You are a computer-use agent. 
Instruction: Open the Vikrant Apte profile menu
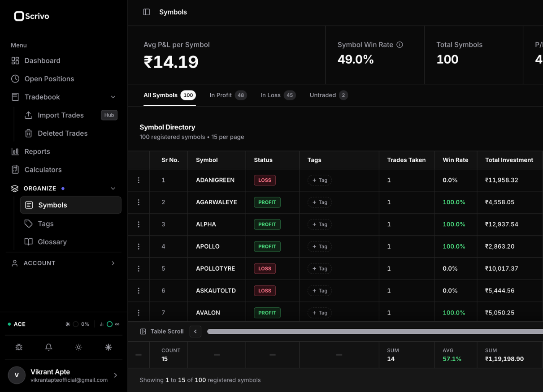(x=64, y=375)
